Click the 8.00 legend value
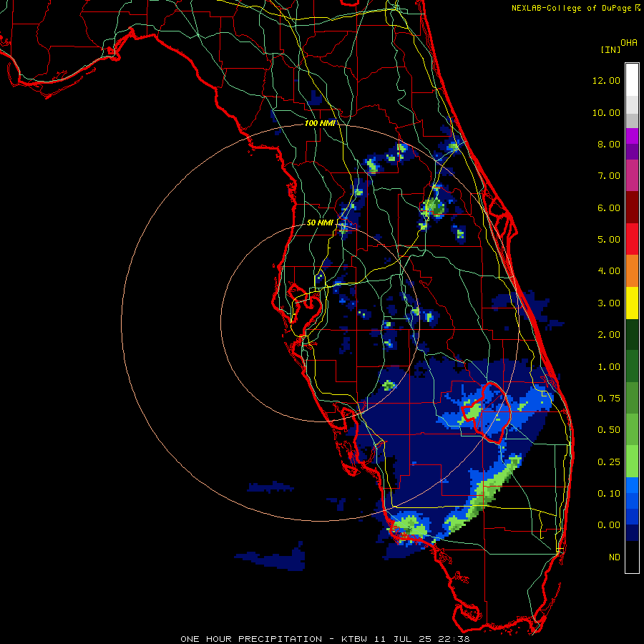 pyautogui.click(x=609, y=144)
